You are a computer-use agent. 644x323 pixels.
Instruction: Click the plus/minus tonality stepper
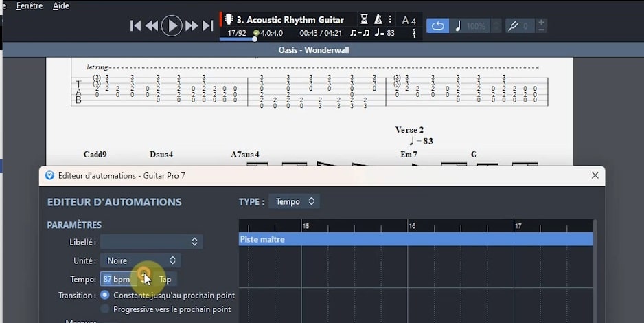[541, 26]
